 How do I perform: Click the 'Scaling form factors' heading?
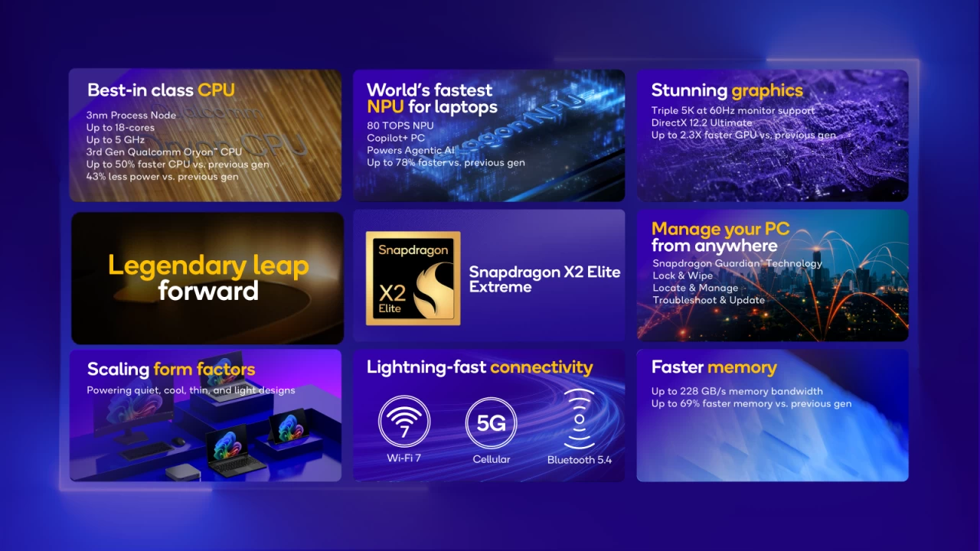pos(171,369)
